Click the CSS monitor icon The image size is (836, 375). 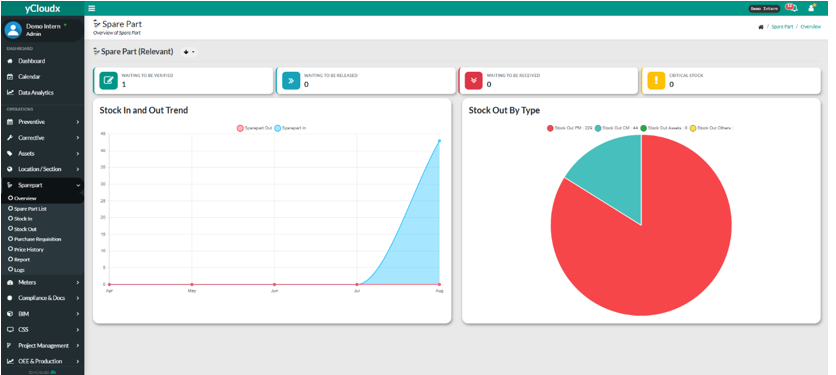pyautogui.click(x=10, y=330)
